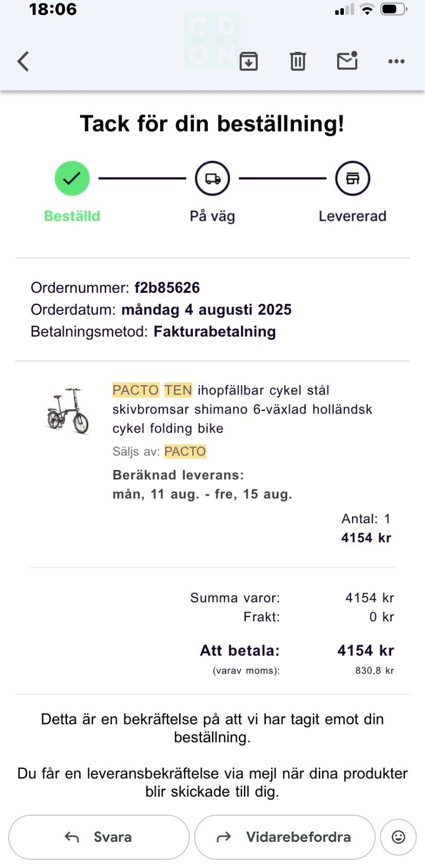Tap the seller name PACTO

(x=185, y=451)
